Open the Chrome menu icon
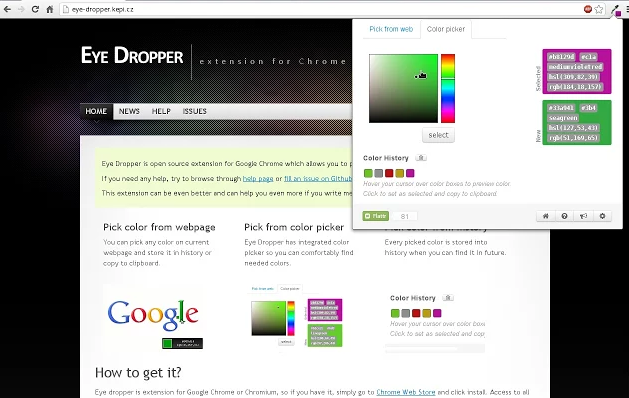The image size is (629, 398). click(x=627, y=9)
